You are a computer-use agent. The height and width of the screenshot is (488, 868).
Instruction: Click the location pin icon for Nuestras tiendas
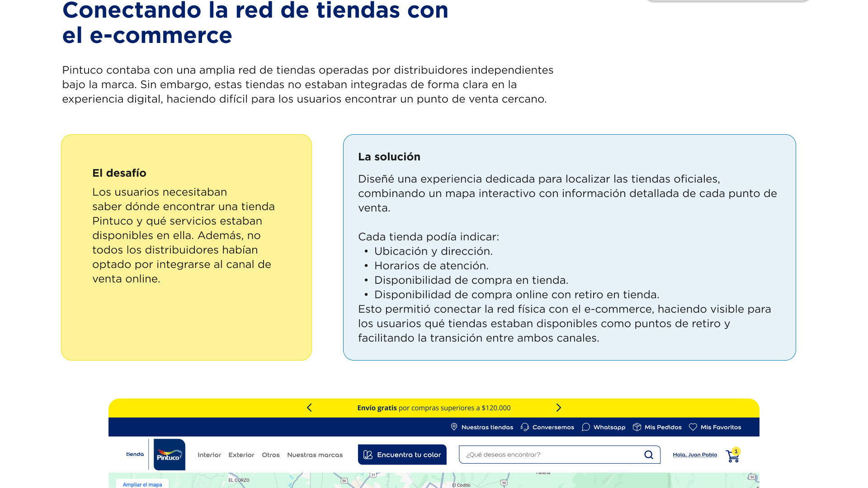[x=454, y=427]
